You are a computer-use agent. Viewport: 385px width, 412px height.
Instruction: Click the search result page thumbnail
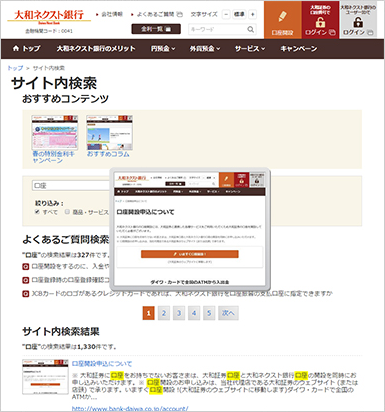coord(45,377)
